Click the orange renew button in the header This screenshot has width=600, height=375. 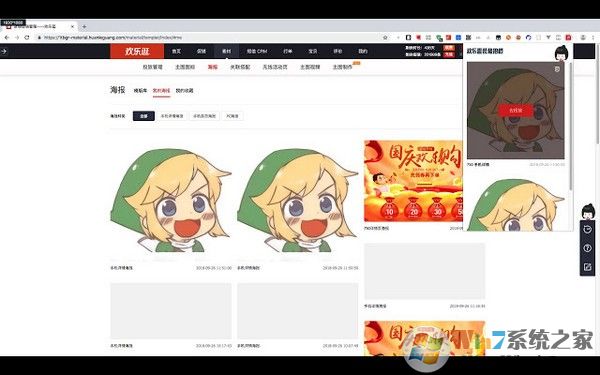(x=448, y=47)
